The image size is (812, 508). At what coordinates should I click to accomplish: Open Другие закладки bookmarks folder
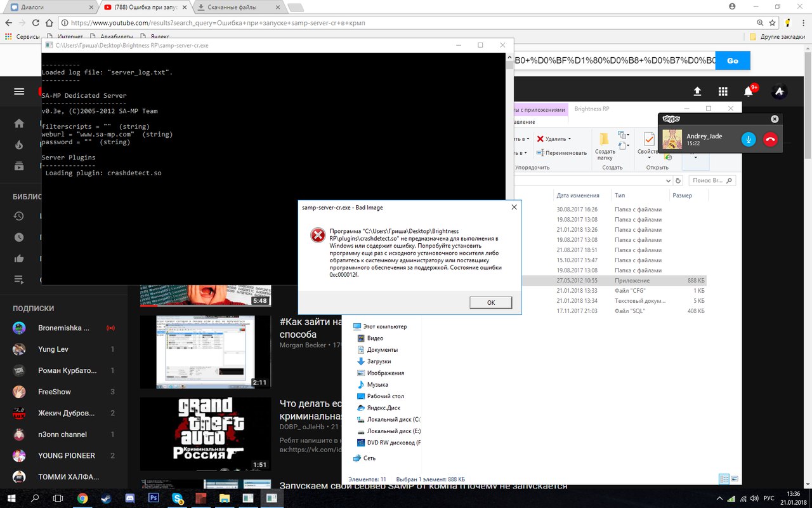pos(778,37)
